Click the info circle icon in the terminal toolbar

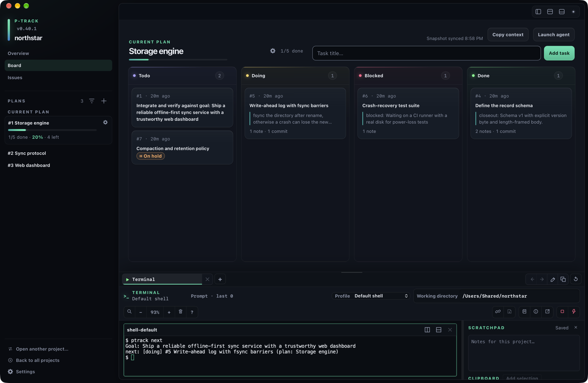click(536, 311)
